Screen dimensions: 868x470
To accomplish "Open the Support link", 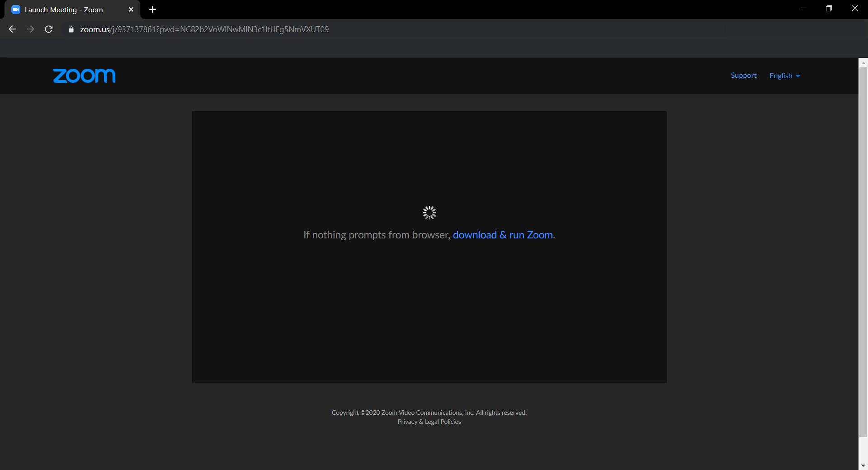I will click(x=743, y=76).
